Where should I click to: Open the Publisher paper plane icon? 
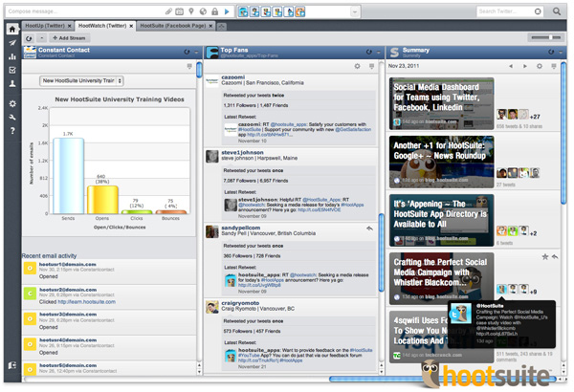click(x=12, y=43)
